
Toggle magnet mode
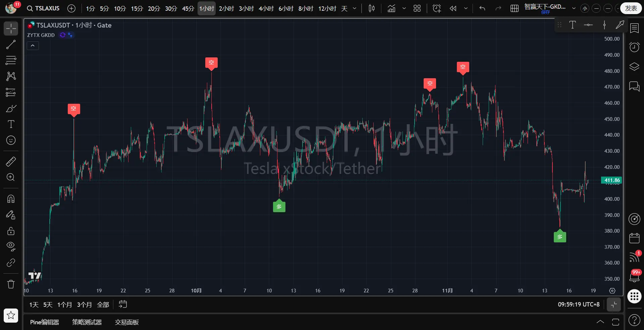pos(11,199)
